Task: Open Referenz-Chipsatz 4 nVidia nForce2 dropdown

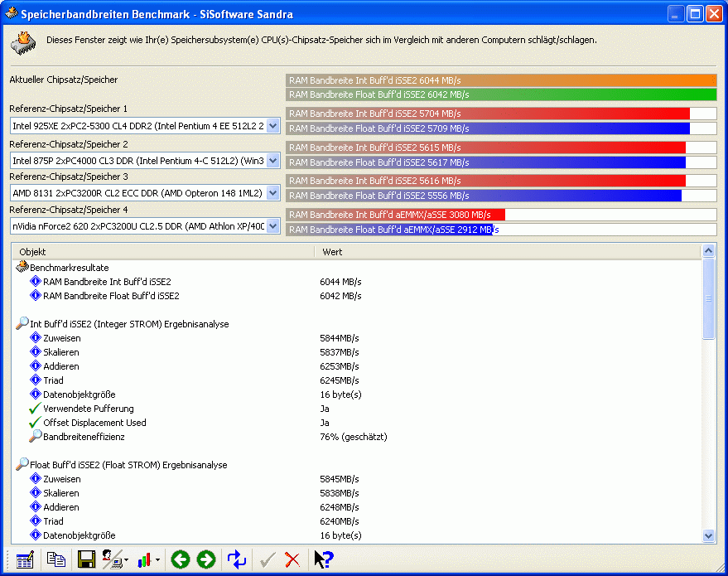Action: tap(273, 226)
